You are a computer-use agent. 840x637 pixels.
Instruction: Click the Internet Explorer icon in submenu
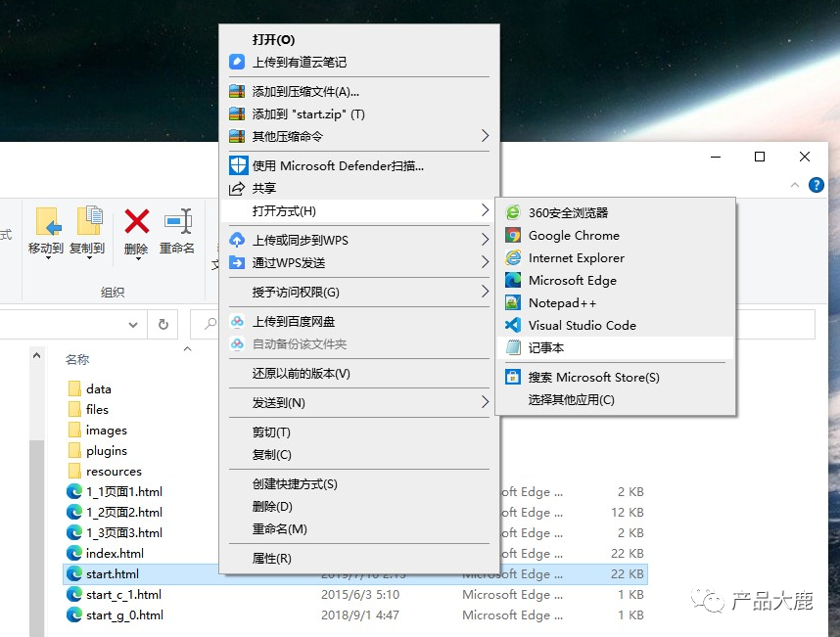coord(513,258)
